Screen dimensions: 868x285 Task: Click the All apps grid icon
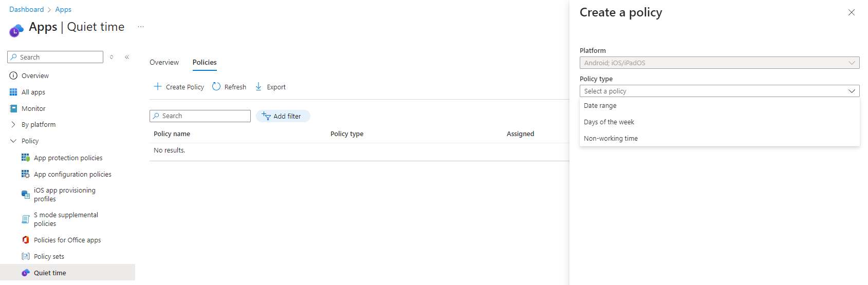tap(13, 92)
